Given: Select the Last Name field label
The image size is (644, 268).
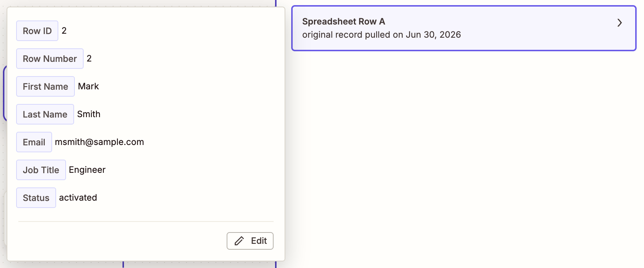Looking at the screenshot, I should pyautogui.click(x=45, y=114).
